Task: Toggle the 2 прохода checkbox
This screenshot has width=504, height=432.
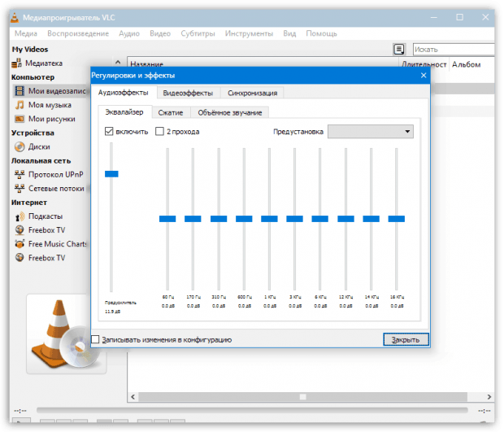Action: (159, 131)
